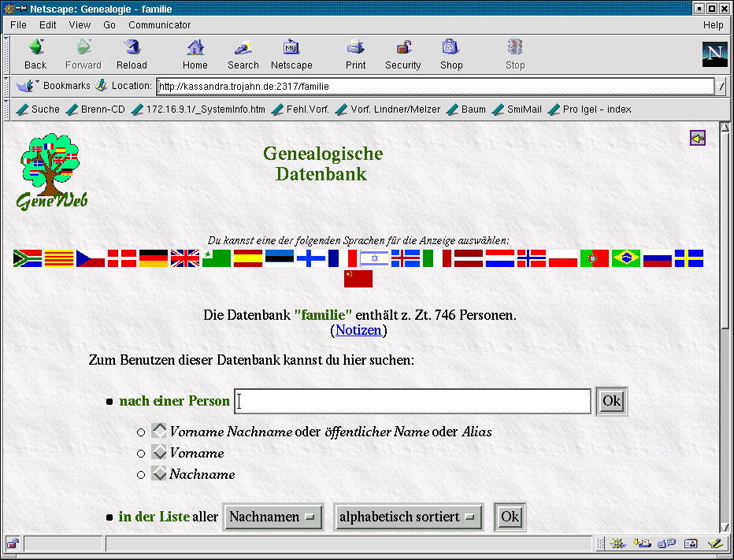Select Vorname Nachname radio option
The height and width of the screenshot is (560, 734).
[159, 431]
